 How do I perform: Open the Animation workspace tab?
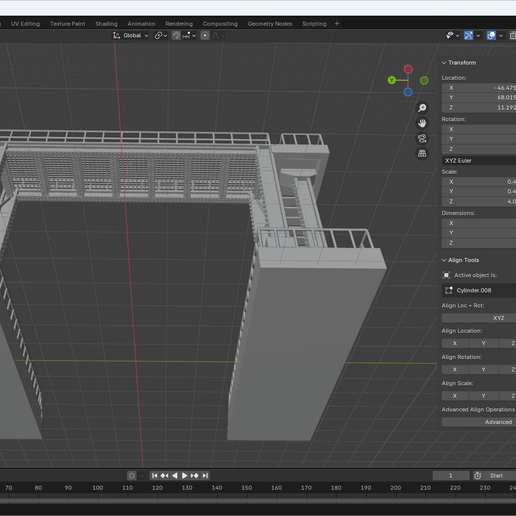141,24
